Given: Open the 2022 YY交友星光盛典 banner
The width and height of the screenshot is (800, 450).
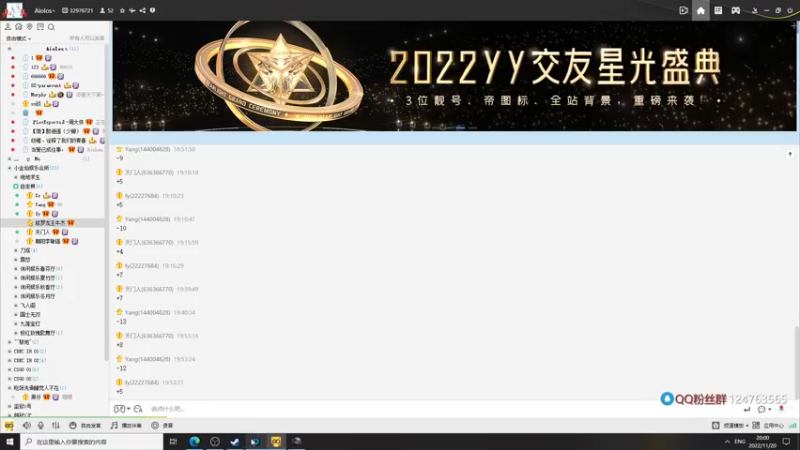Looking at the screenshot, I should 454,76.
